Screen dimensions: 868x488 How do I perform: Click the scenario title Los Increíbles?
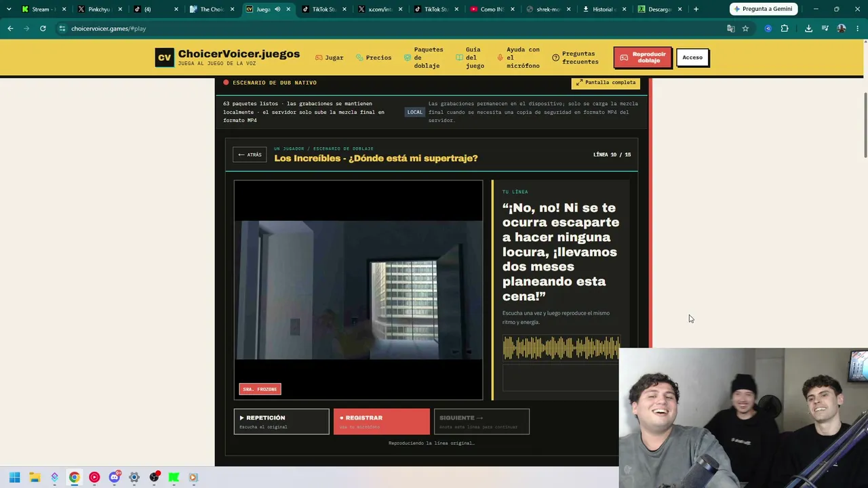pos(376,159)
